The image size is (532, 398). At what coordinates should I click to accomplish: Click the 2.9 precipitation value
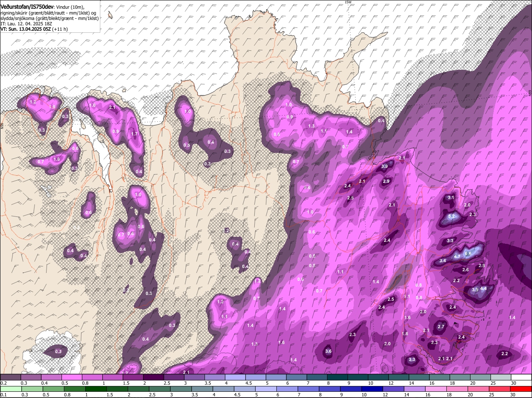[386, 182]
